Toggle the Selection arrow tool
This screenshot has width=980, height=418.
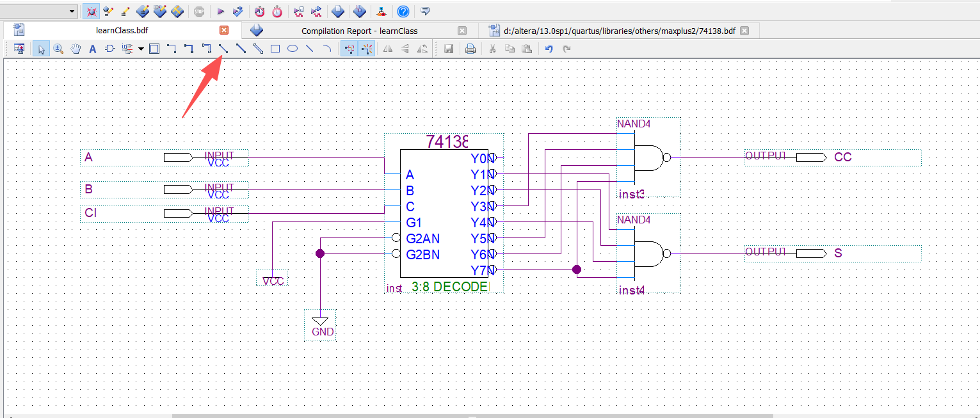(x=41, y=49)
